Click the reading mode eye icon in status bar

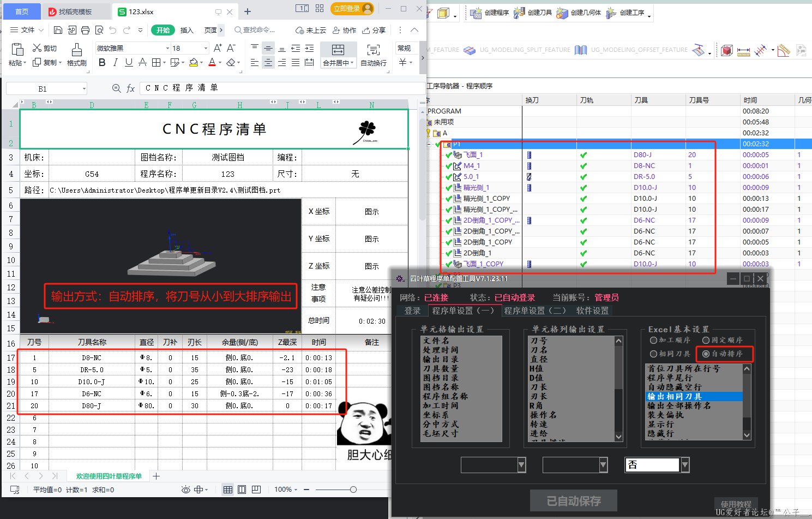coord(186,490)
